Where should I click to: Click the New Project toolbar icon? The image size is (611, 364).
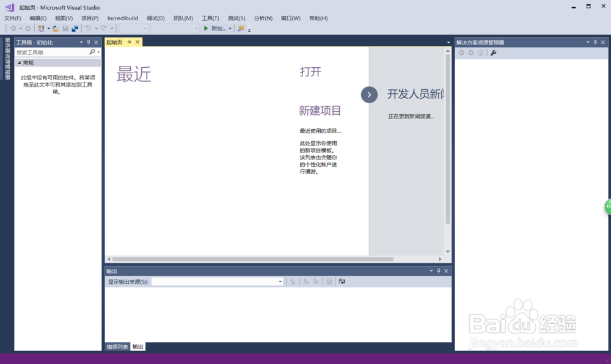coord(41,29)
